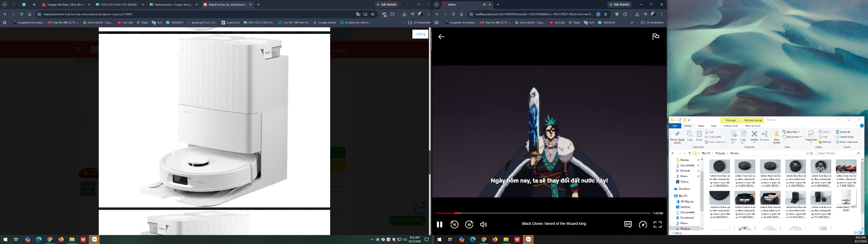868x244 pixels.
Task: Click Rename in Explorer ribbon
Action: 764,136
